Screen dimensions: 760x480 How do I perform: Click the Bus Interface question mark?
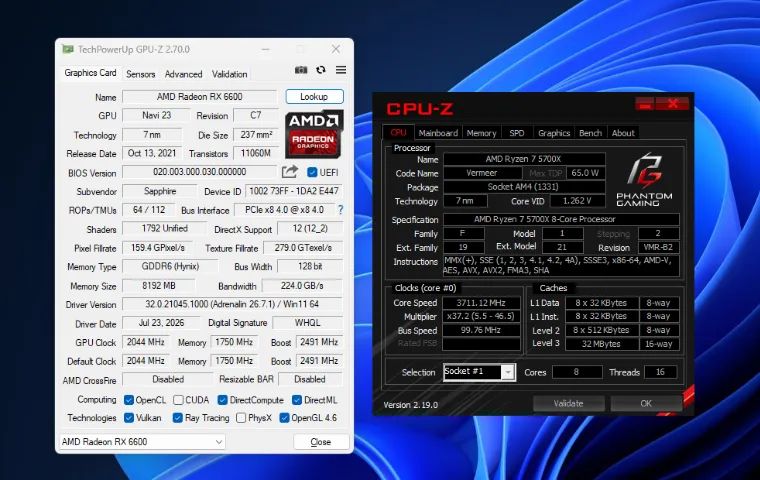point(341,210)
